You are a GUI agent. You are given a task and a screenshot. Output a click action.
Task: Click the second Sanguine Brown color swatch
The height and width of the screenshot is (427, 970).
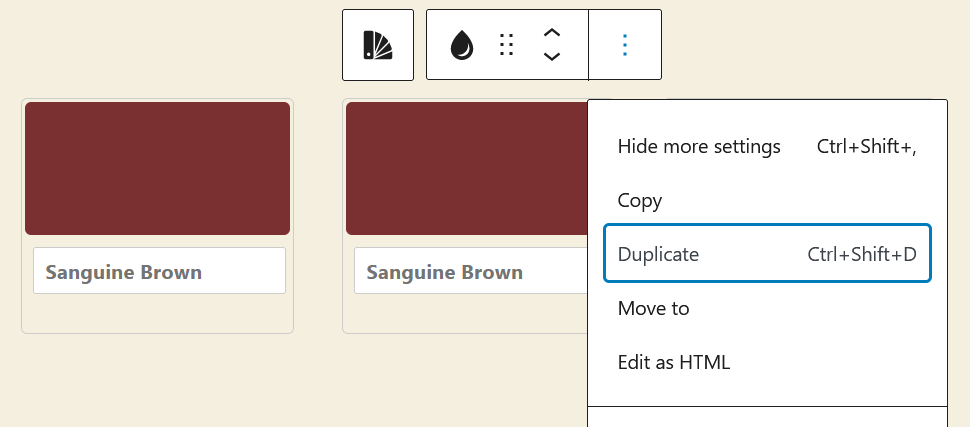465,168
